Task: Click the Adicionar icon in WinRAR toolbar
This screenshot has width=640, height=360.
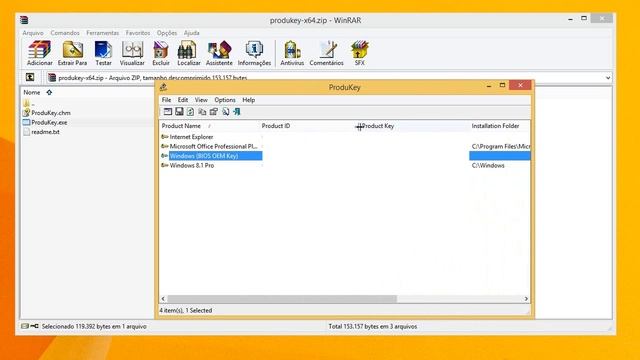Action: click(40, 53)
